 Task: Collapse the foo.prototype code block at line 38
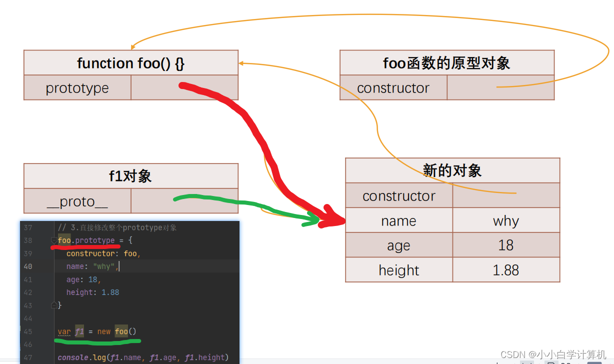[54, 240]
